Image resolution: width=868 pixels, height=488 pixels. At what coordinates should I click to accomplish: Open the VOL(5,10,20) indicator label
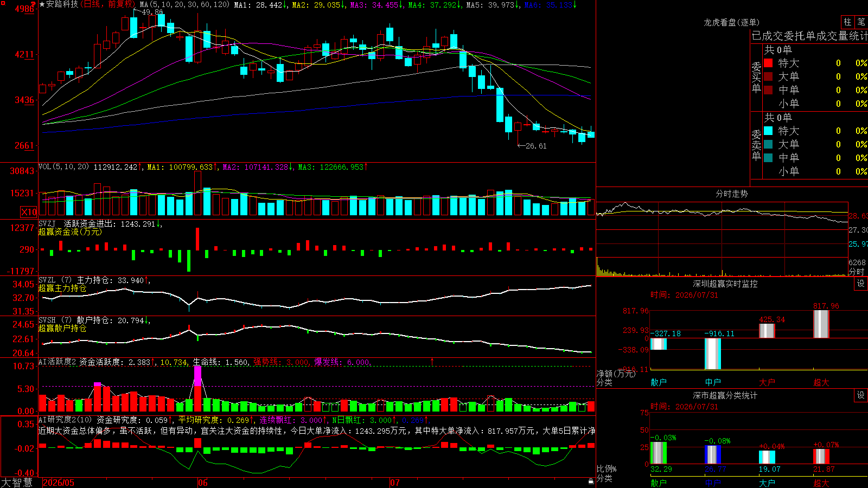tap(64, 166)
